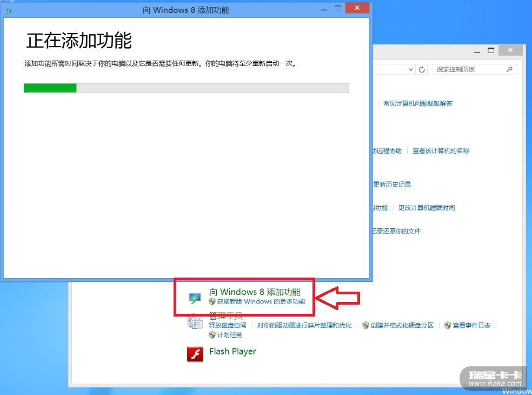Viewport: 532px width, 395px height.
Task: Click the shield icon beside 查看事件日志
Action: click(x=448, y=325)
